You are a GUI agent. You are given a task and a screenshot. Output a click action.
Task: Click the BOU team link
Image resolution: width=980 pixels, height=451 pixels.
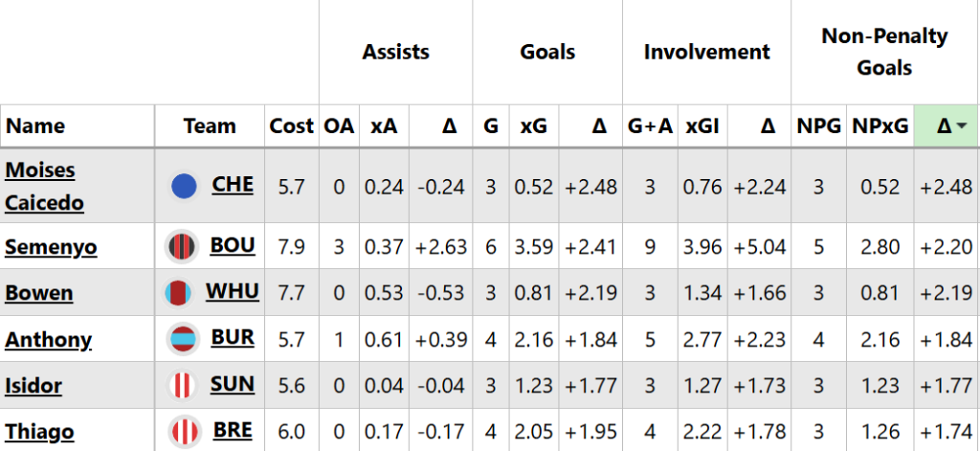(233, 246)
